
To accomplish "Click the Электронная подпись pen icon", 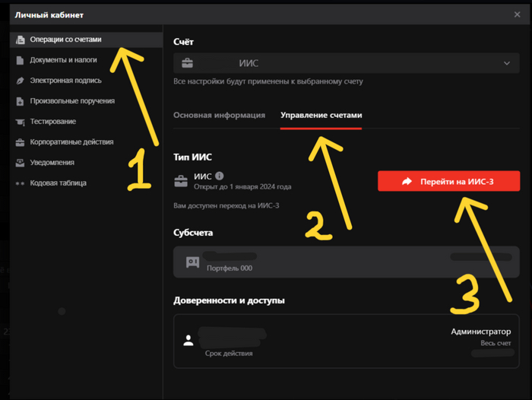I will point(20,81).
